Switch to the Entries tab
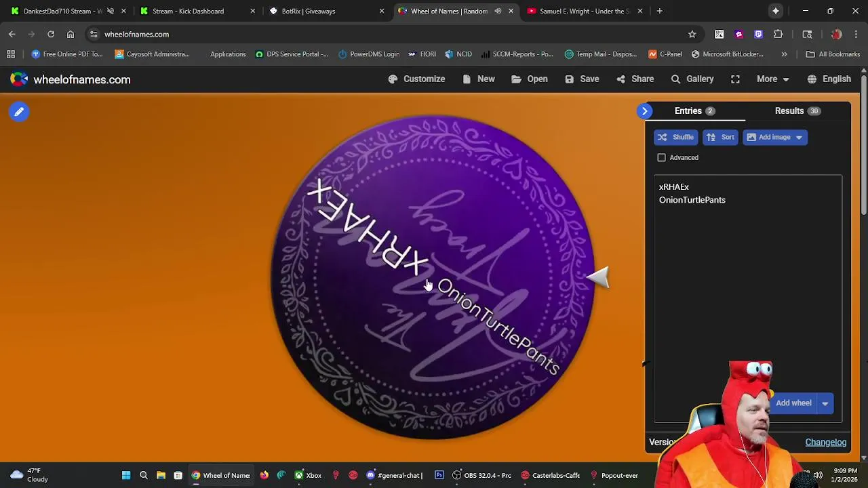 (x=694, y=111)
